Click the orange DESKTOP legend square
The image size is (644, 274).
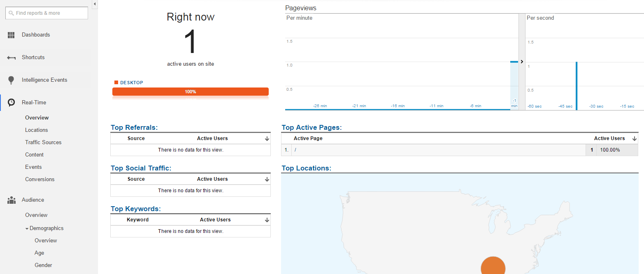pyautogui.click(x=116, y=83)
